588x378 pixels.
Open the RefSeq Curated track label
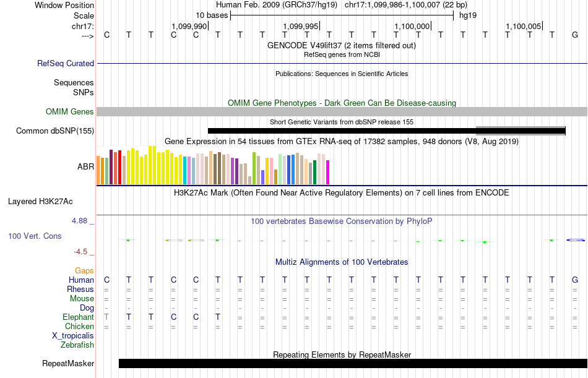66,63
